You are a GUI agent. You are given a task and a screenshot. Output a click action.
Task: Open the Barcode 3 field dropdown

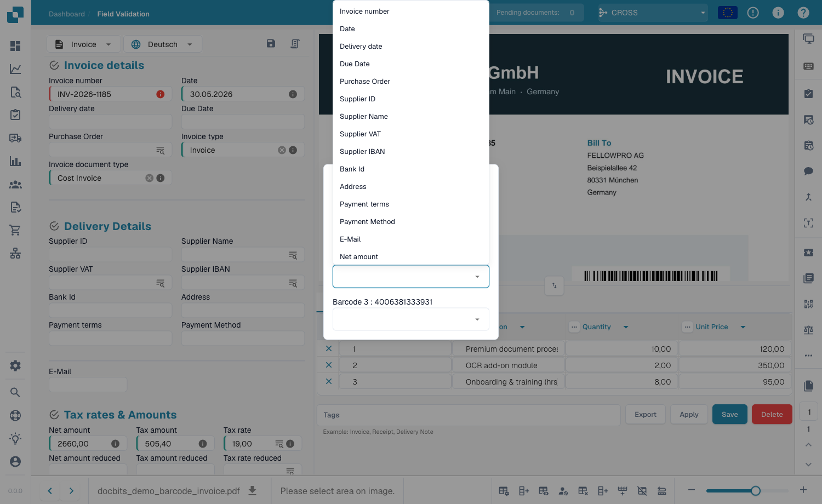[x=410, y=319]
